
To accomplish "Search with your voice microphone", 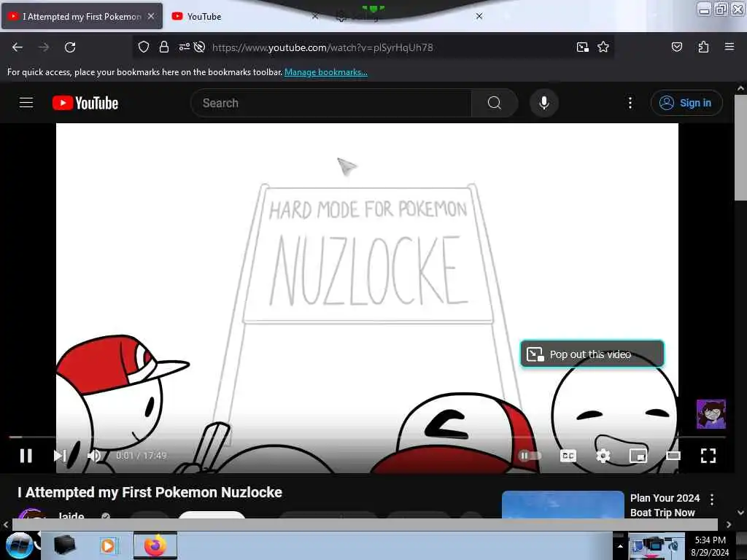I will 544,103.
